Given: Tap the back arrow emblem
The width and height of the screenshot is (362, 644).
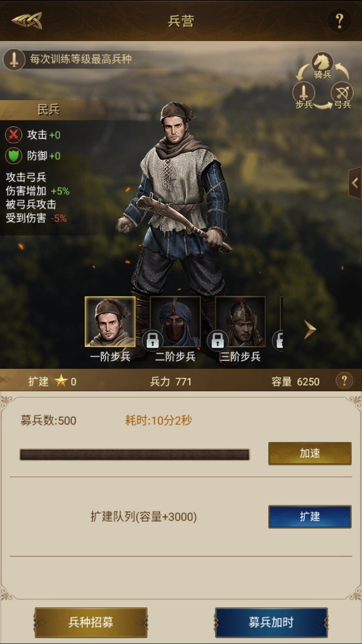Looking at the screenshot, I should [27, 21].
